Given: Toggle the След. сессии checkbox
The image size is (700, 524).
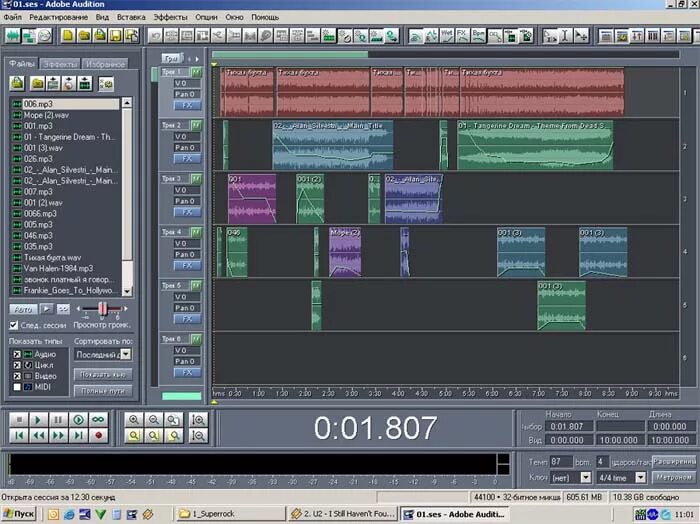Looking at the screenshot, I should coord(14,325).
